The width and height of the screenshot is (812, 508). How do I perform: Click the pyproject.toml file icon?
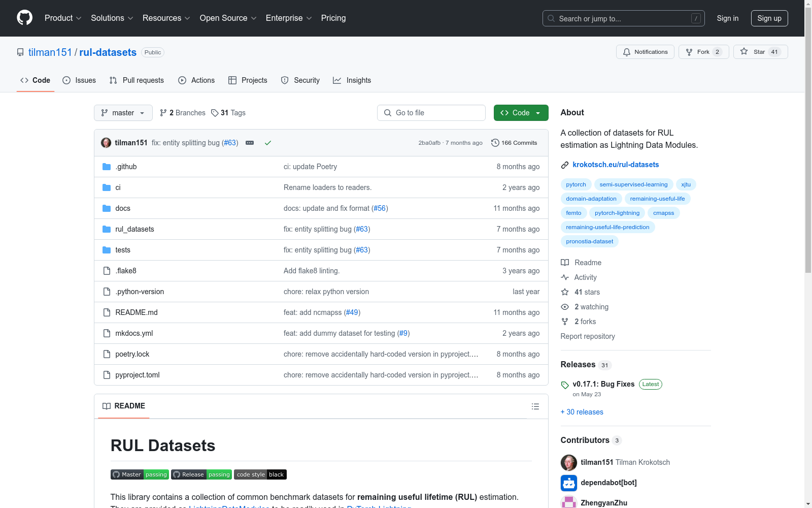(x=107, y=375)
